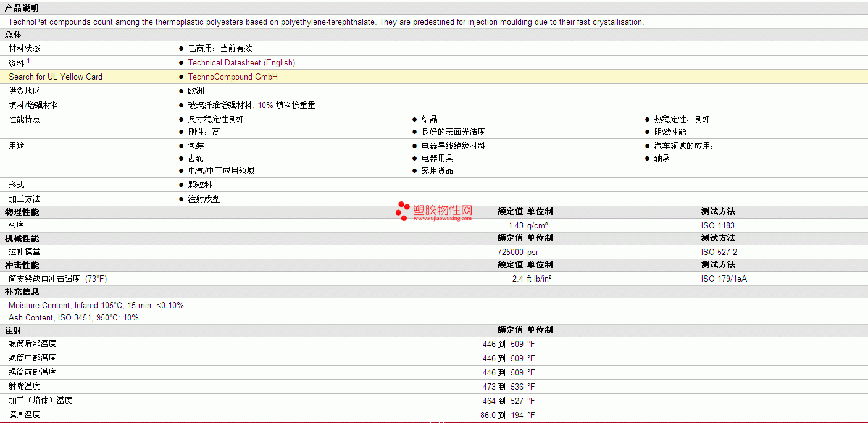Select the feature 刚性，高
The height and width of the screenshot is (423, 868).
tap(204, 132)
